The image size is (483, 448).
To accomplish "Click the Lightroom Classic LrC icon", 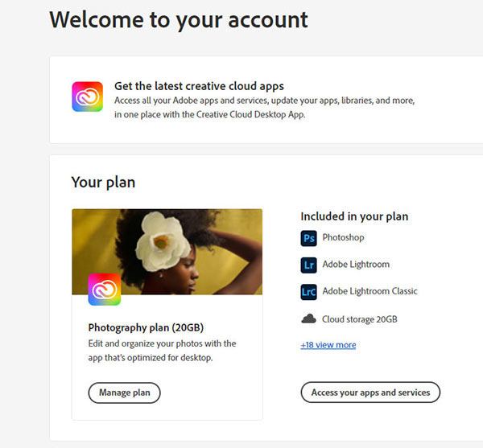I will [x=308, y=292].
